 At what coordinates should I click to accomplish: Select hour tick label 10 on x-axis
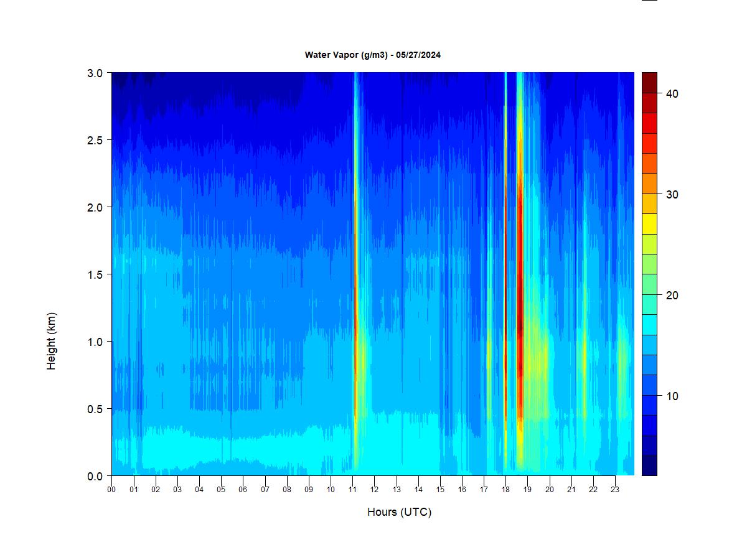point(331,490)
